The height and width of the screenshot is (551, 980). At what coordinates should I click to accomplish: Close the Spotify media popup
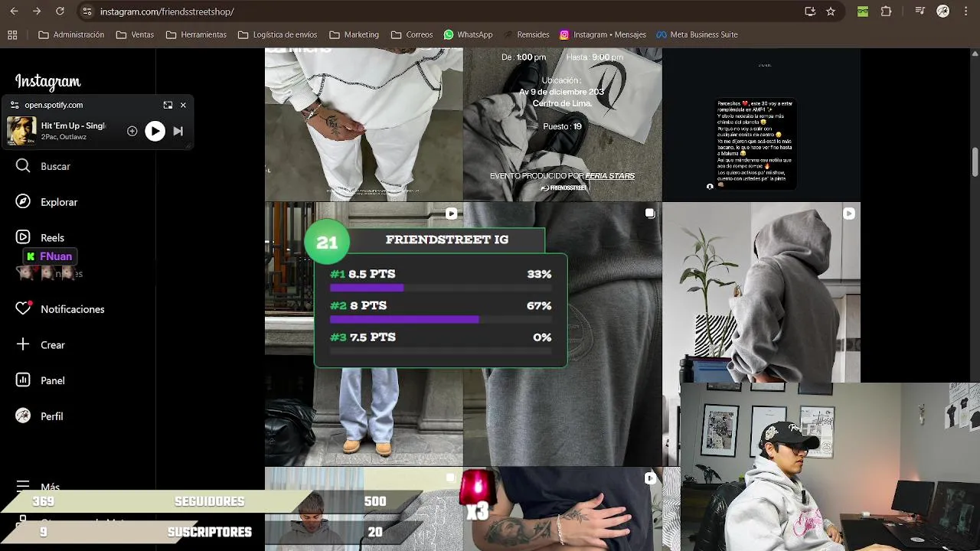tap(183, 105)
